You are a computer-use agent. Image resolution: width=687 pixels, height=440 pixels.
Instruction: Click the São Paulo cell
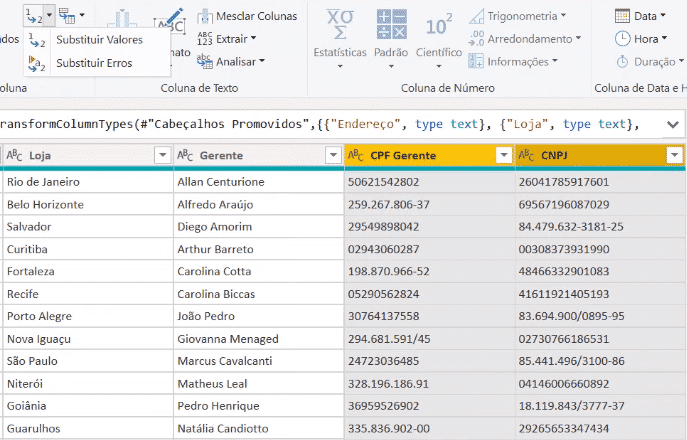[x=88, y=362]
